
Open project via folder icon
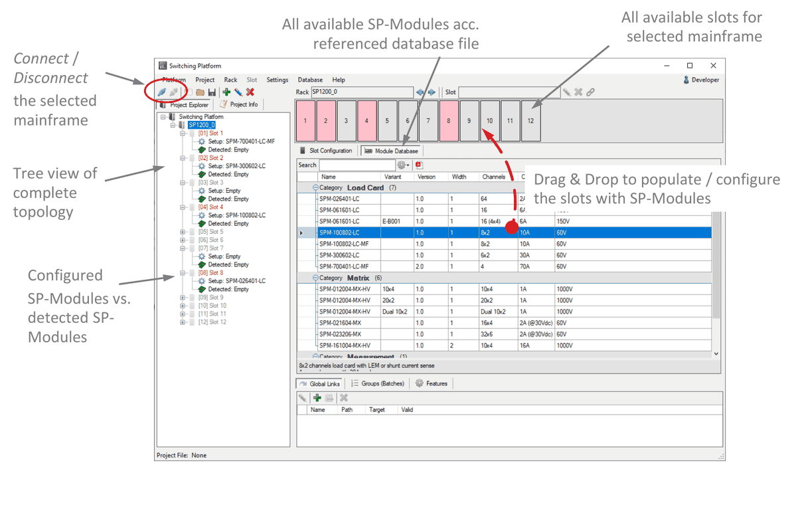[200, 92]
